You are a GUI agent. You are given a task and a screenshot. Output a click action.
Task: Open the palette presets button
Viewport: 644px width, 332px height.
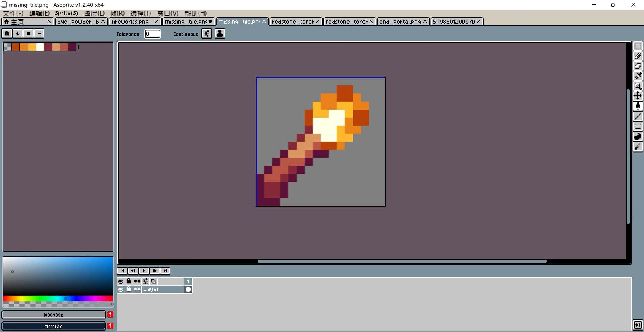pyautogui.click(x=28, y=34)
